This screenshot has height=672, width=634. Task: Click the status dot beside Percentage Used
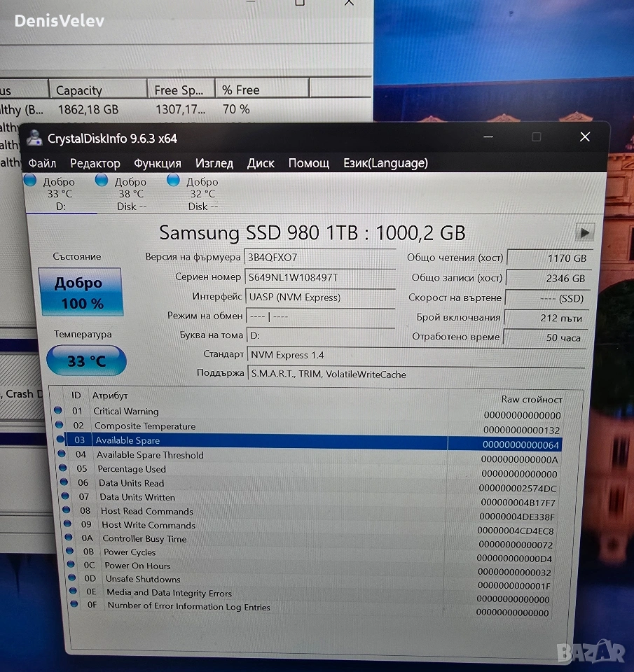[x=61, y=468]
